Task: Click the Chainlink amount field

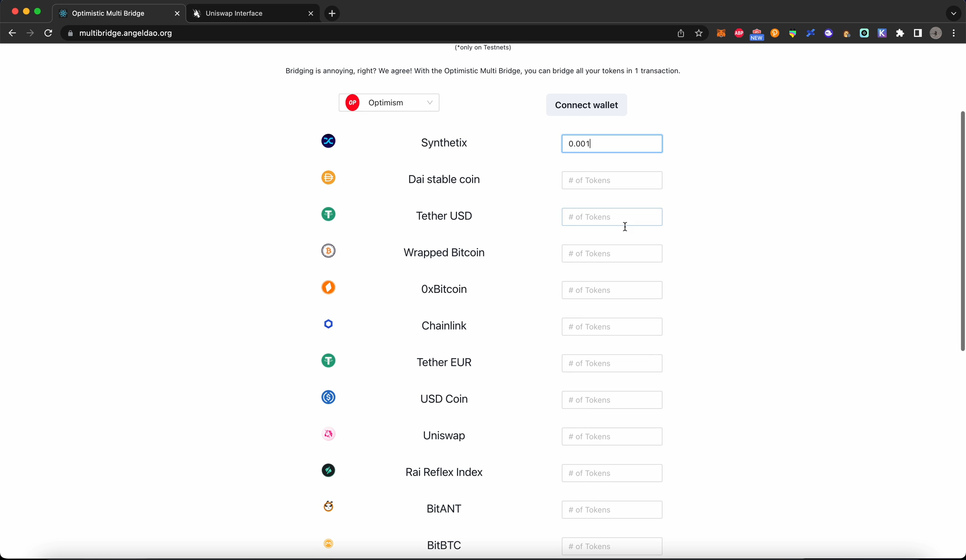Action: tap(612, 327)
